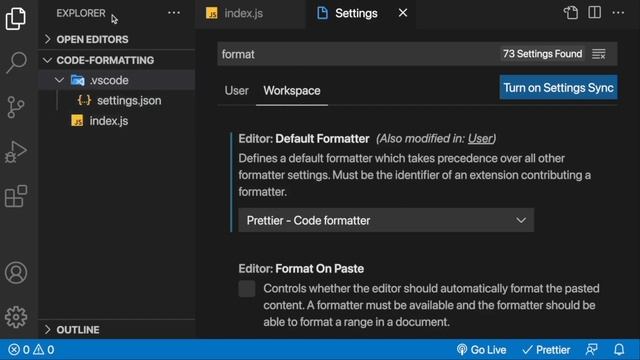Screen dimensions: 640x360
Task: Open the notifications bell
Action: click(x=619, y=349)
